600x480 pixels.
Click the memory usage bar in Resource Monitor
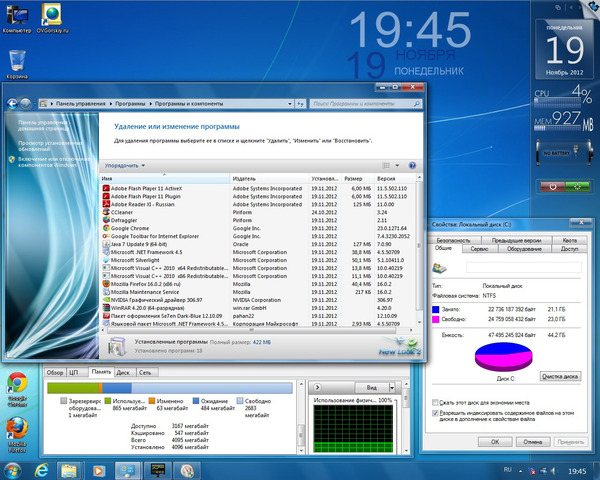tap(170, 388)
